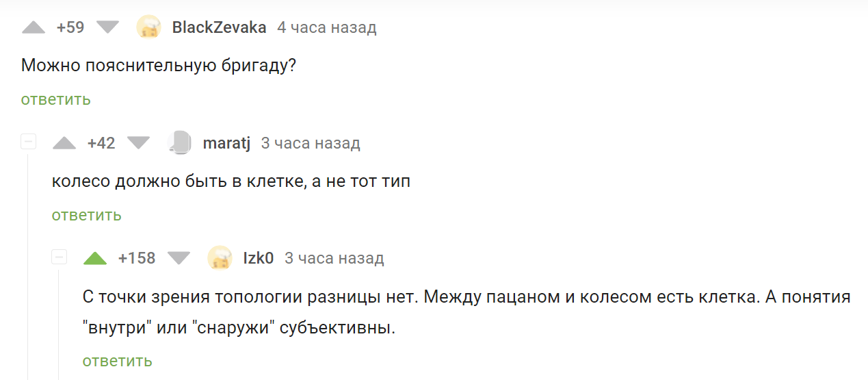Downvote BlackZevaka's comment

[x=107, y=27]
